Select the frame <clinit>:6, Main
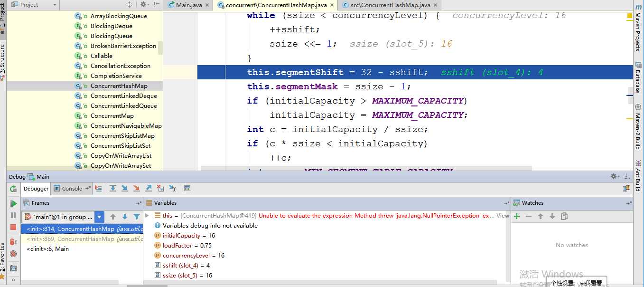This screenshot has width=644, height=287. click(82, 249)
